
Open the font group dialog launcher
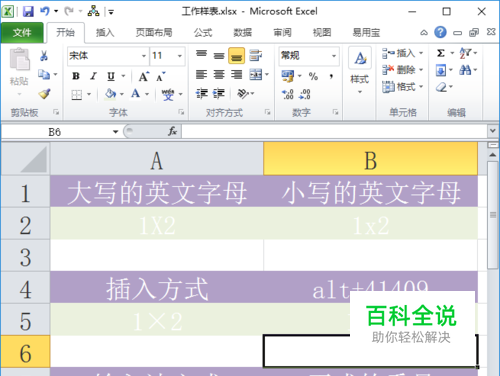181,112
